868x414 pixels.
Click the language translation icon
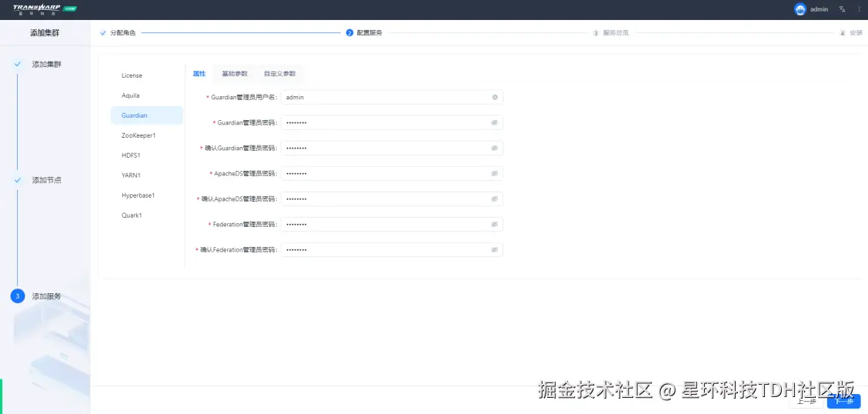[843, 9]
